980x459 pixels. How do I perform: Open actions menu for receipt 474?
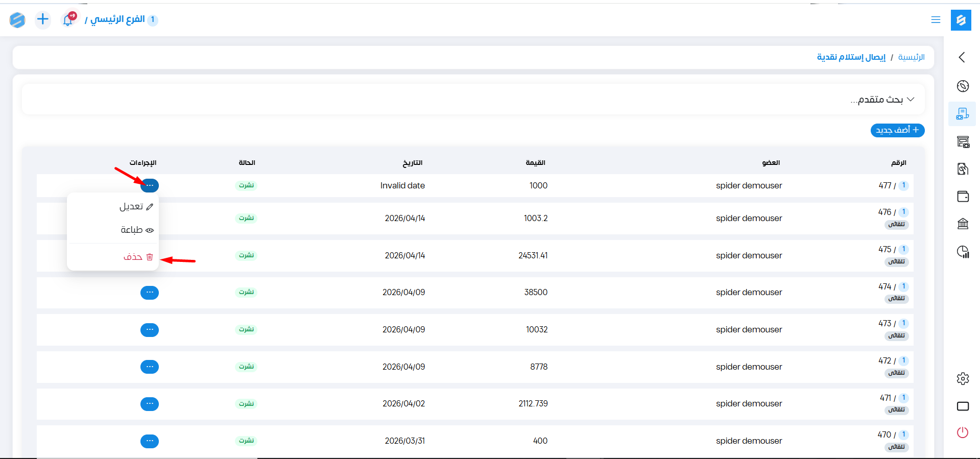[x=150, y=293]
